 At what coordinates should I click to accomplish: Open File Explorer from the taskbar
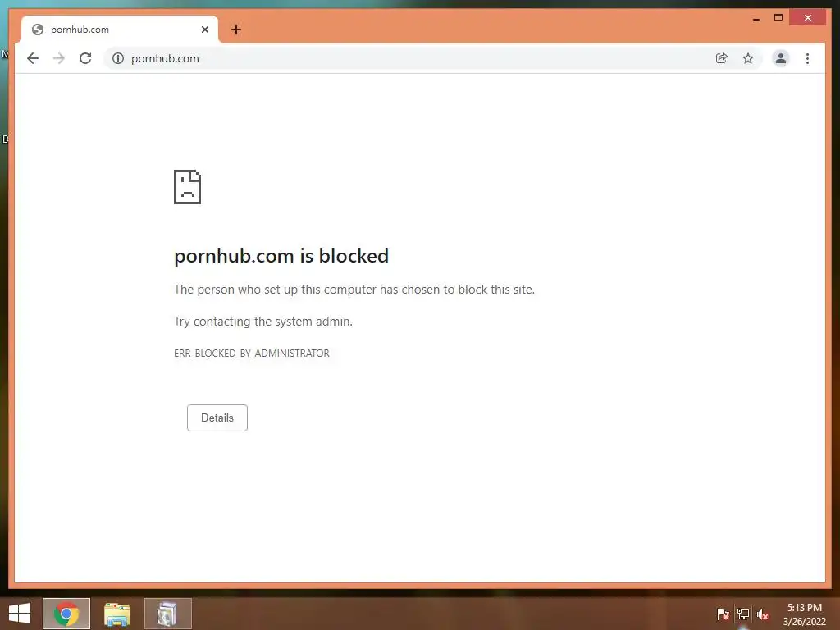pos(116,614)
